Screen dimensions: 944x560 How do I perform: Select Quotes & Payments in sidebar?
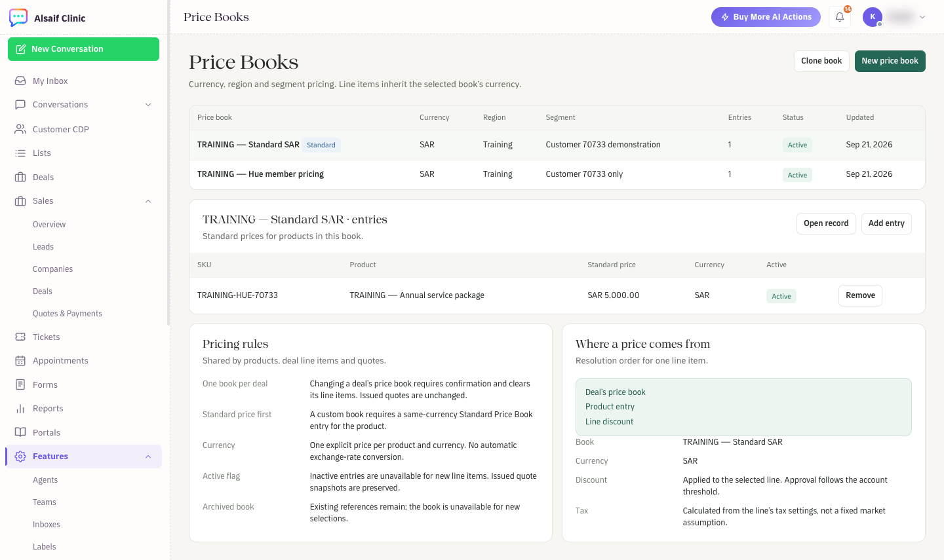point(68,314)
